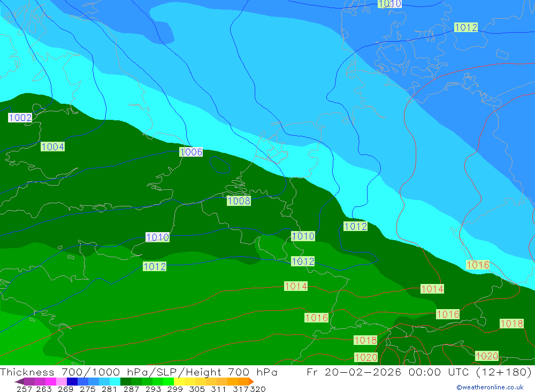Click the (12+180) forecast offset text
The height and width of the screenshot is (392, 535).
pyautogui.click(x=503, y=372)
